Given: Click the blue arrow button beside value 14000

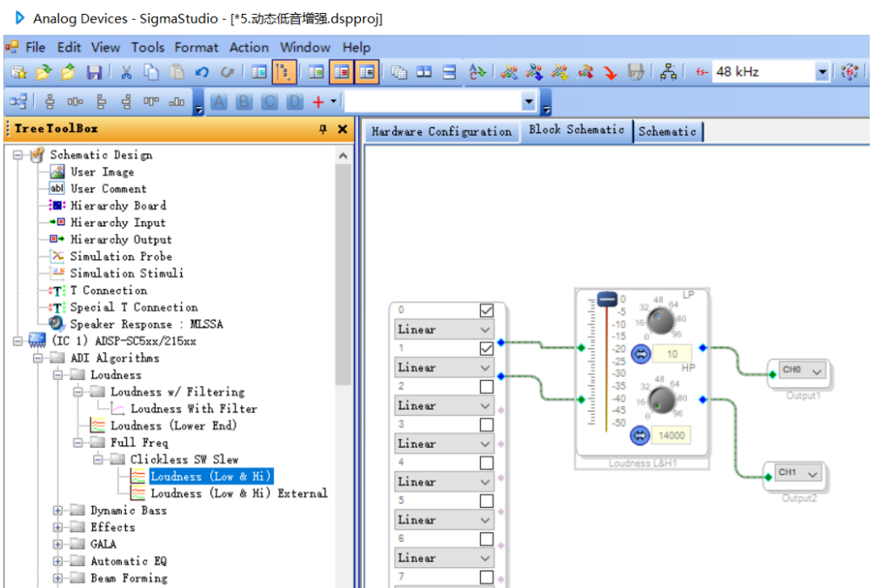Looking at the screenshot, I should 640,436.
